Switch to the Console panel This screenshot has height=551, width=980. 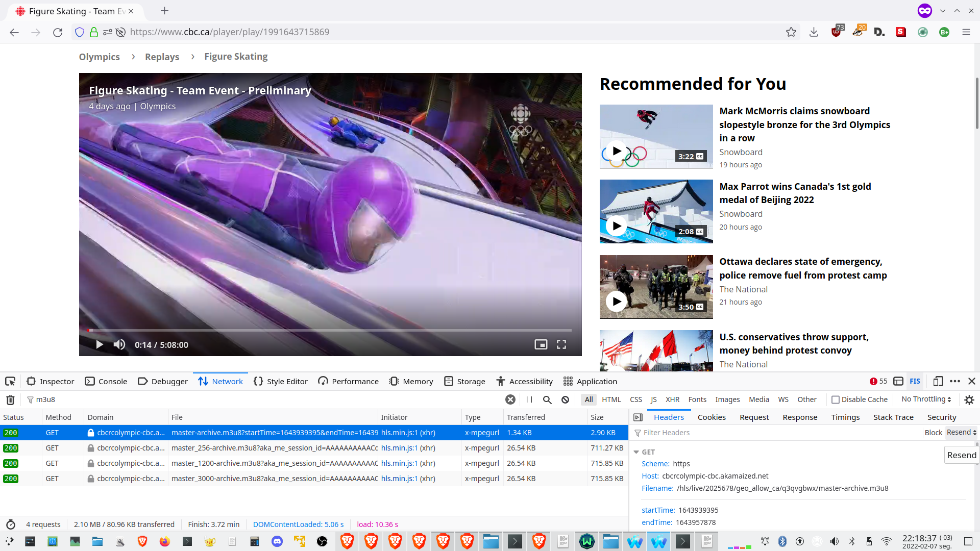coord(106,382)
